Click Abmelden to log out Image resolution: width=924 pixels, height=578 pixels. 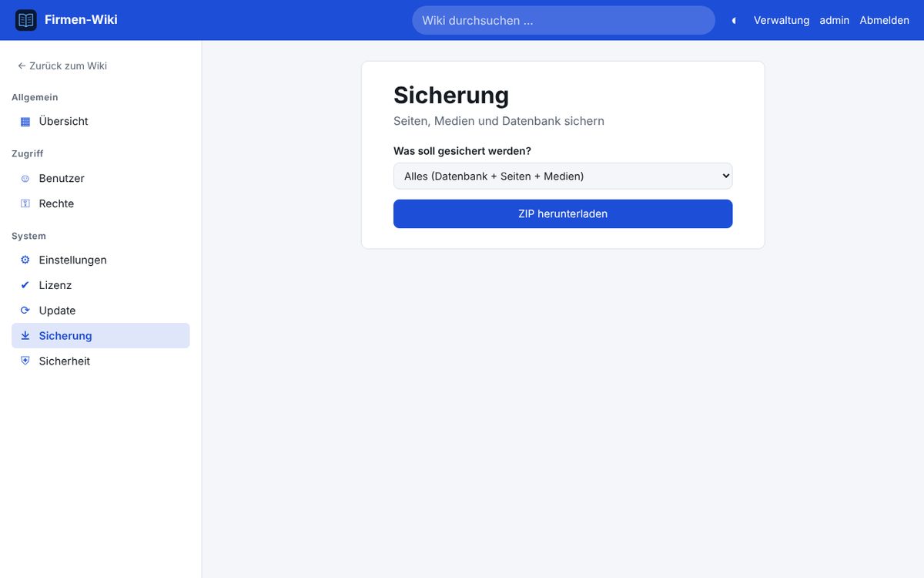[x=885, y=21]
